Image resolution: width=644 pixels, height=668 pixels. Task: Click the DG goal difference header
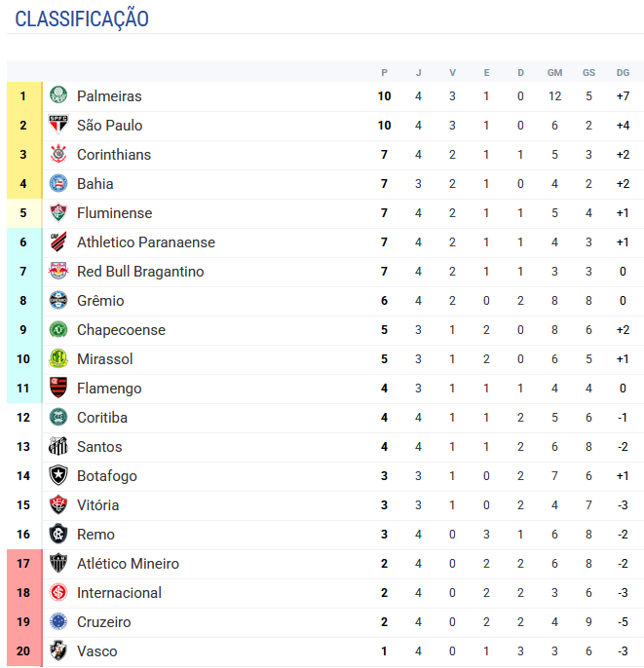623,73
